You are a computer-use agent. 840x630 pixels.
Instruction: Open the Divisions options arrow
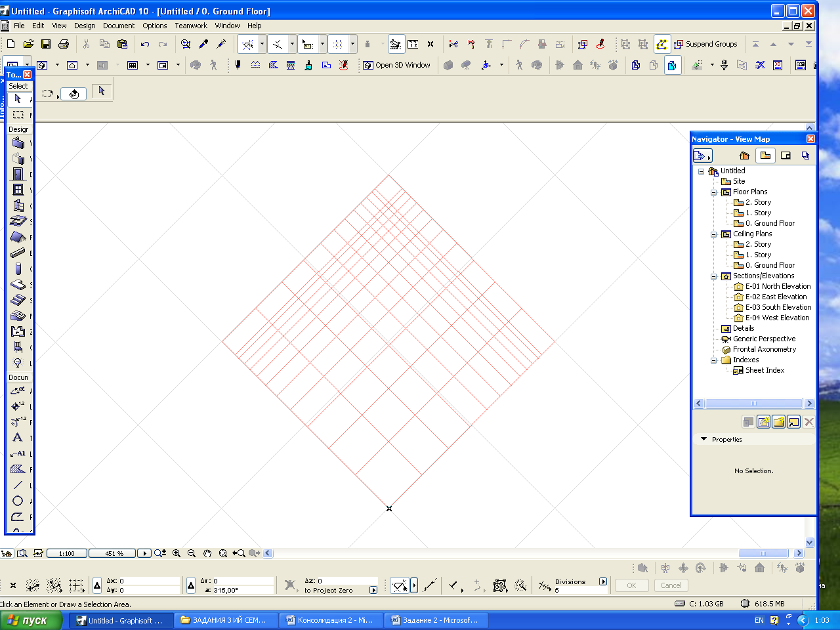[x=603, y=581]
